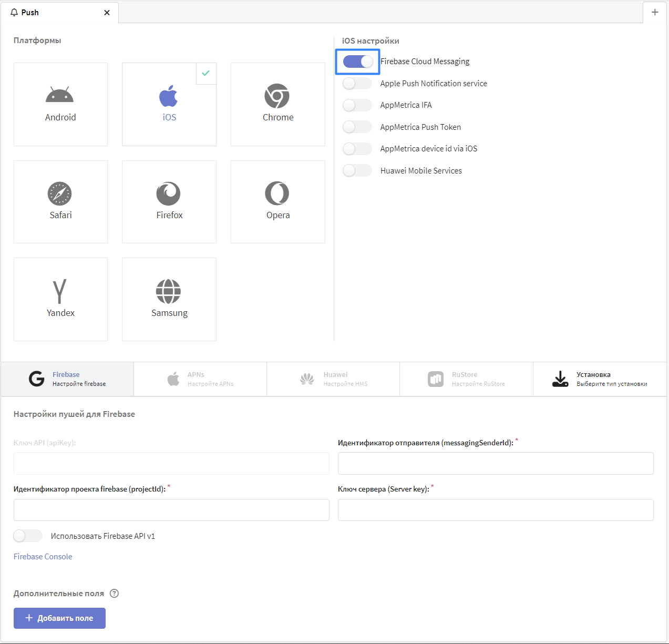
Task: Click the green checkmark on iOS card
Action: point(206,73)
